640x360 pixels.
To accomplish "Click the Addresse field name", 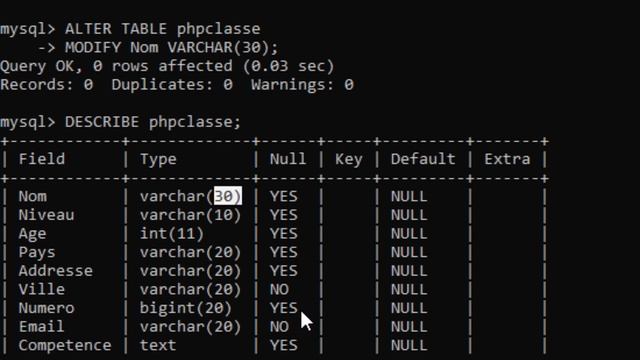I will pyautogui.click(x=56, y=271).
